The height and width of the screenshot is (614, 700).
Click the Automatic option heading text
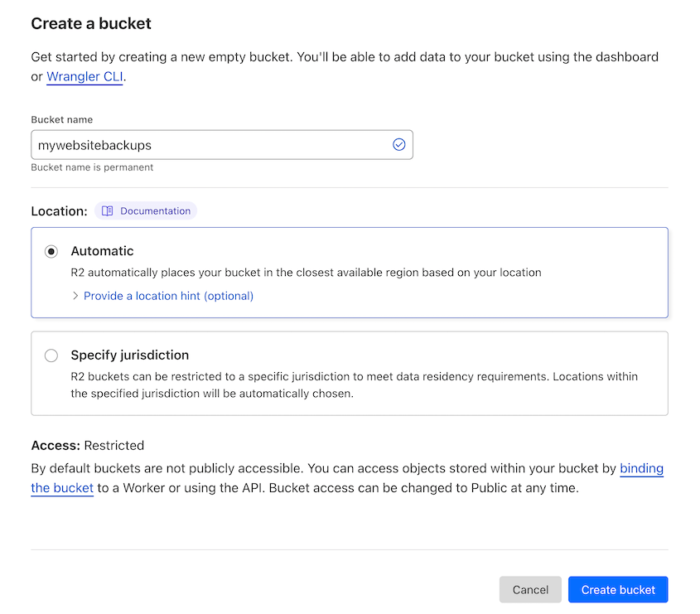click(x=102, y=251)
